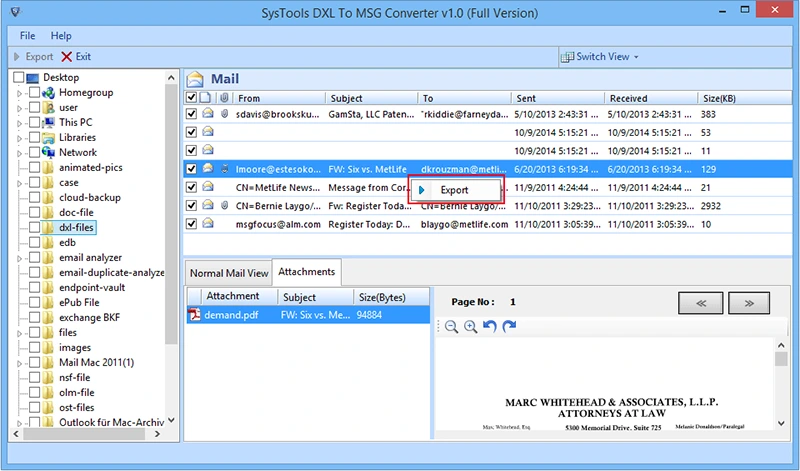Select the ost-files folder in the tree
Viewport: 800px width, 471px height.
pos(77,407)
